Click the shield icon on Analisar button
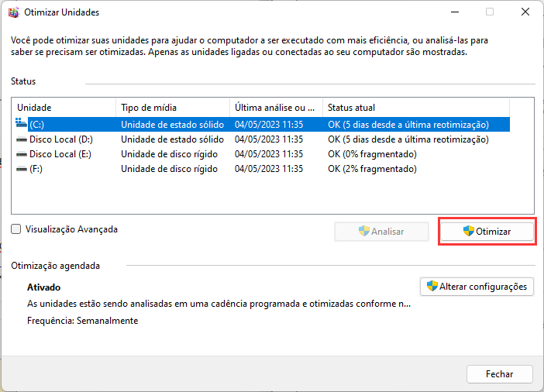Screen dimensions: 544x392 click(363, 231)
